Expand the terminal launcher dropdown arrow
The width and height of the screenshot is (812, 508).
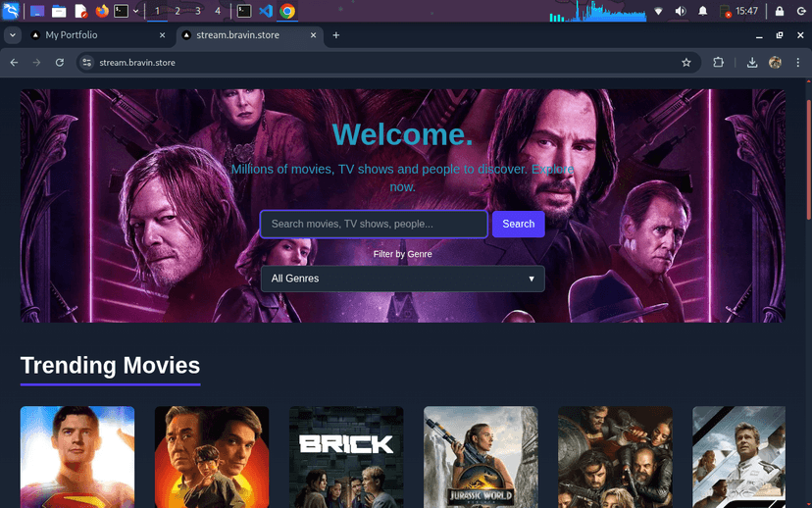pos(135,11)
